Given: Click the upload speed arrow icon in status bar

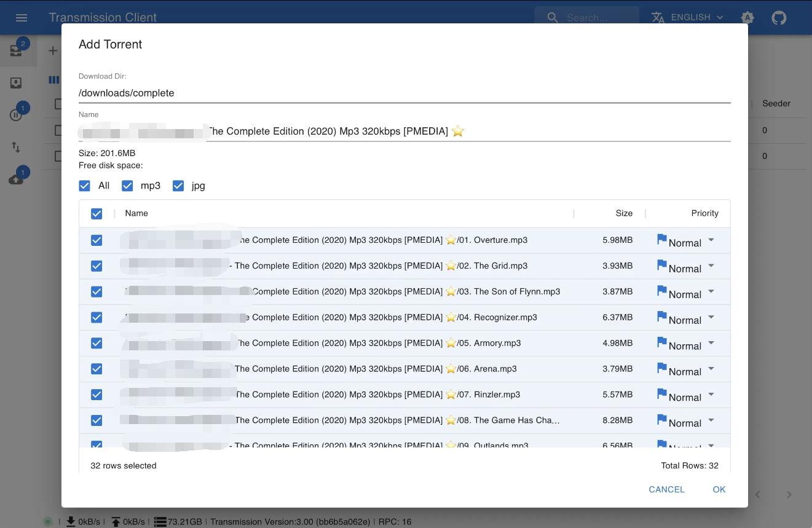Looking at the screenshot, I should pos(116,522).
